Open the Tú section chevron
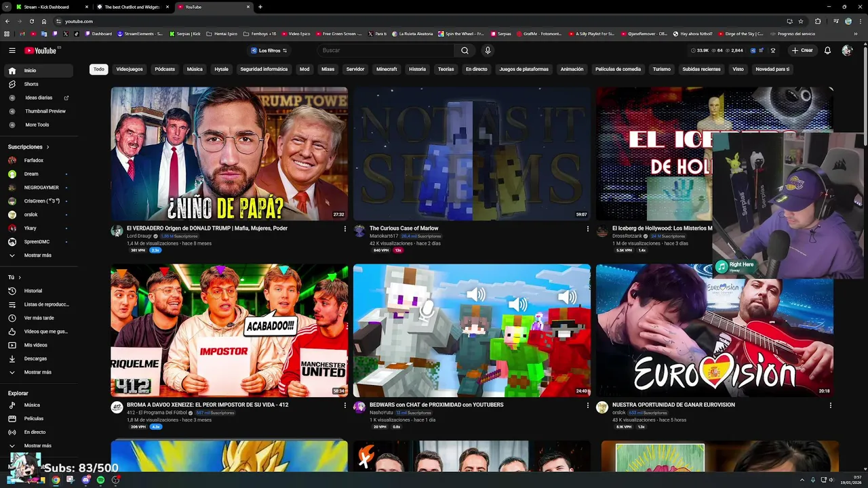868x488 pixels. (20, 277)
